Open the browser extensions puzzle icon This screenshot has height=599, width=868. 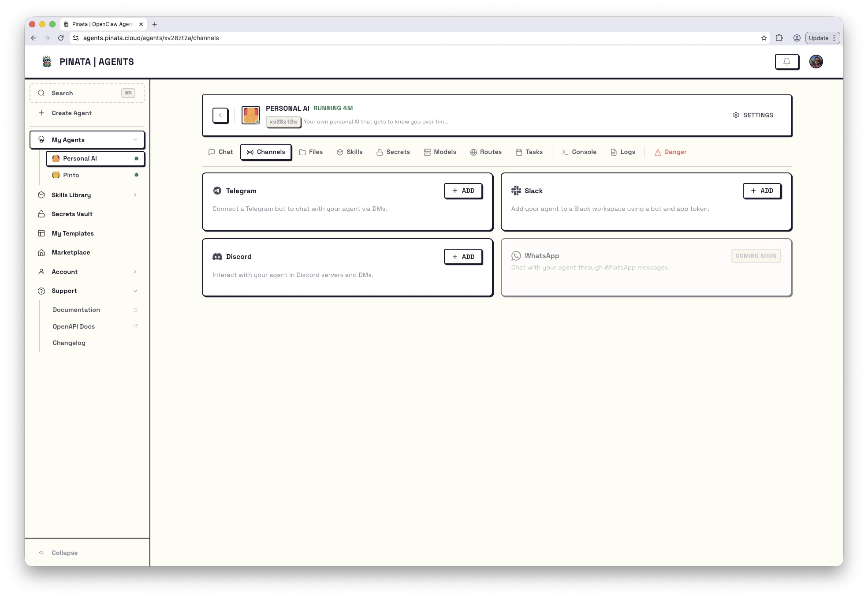(779, 38)
